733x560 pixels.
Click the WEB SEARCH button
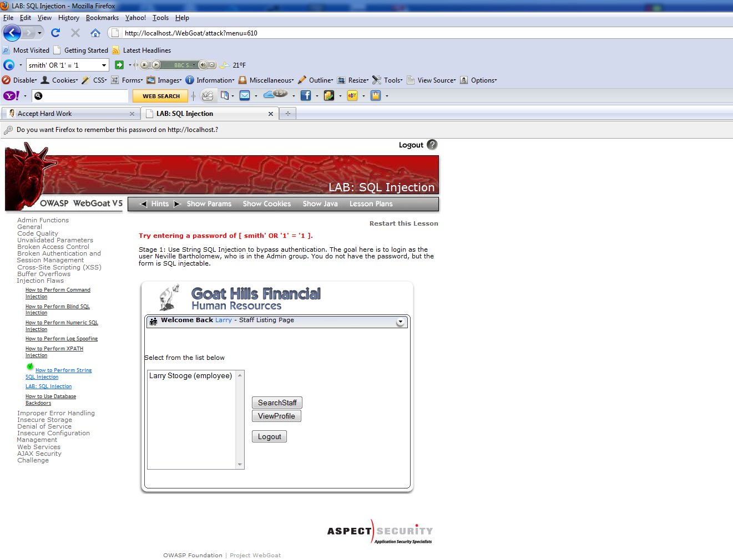point(161,96)
